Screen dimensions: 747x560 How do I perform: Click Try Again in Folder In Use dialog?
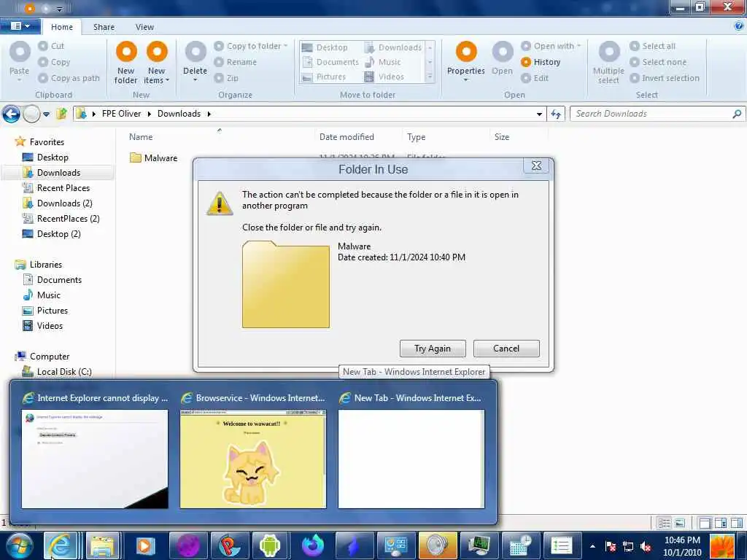click(433, 348)
